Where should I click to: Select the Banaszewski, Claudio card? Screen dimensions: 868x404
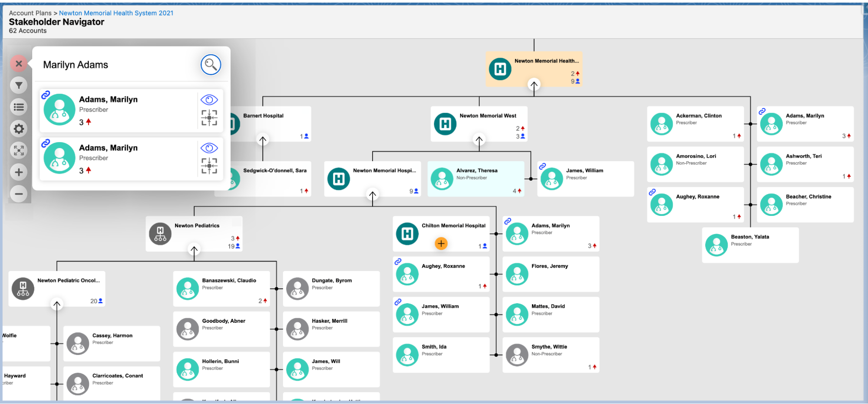[x=221, y=289]
